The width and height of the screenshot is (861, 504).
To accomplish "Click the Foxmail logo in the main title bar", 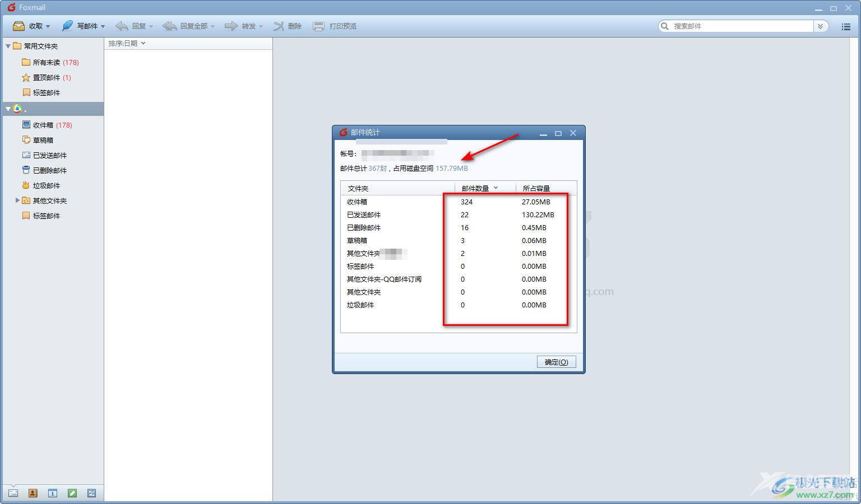I will 11,7.
